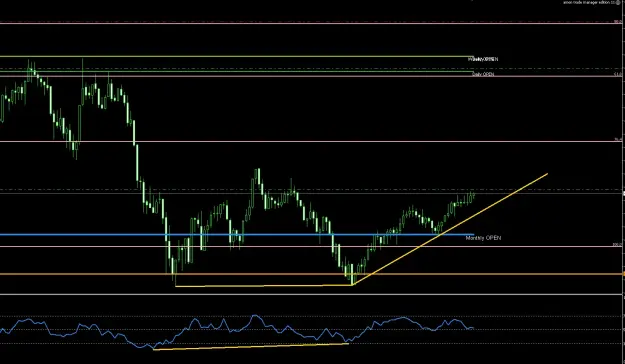This screenshot has height=364, width=625.
Task: Select the green-yellow Weekly OPEN horizontal line
Action: tap(237, 56)
